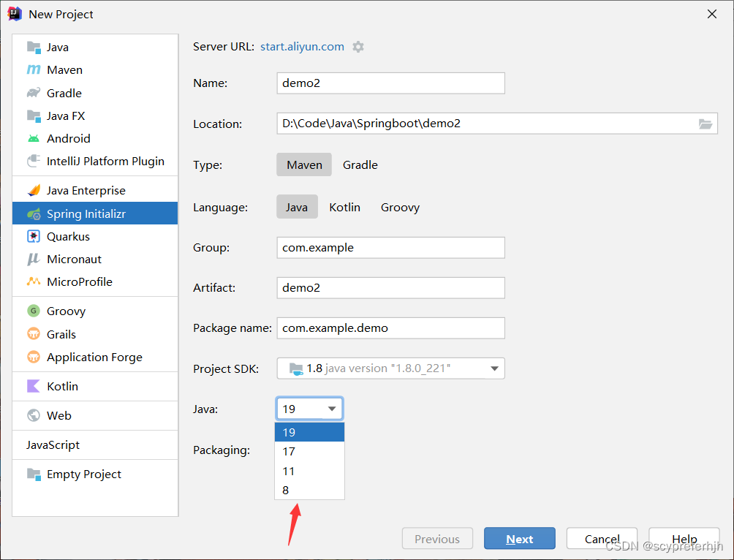Set language to Groovy
Viewport: 734px width, 560px height.
point(400,208)
